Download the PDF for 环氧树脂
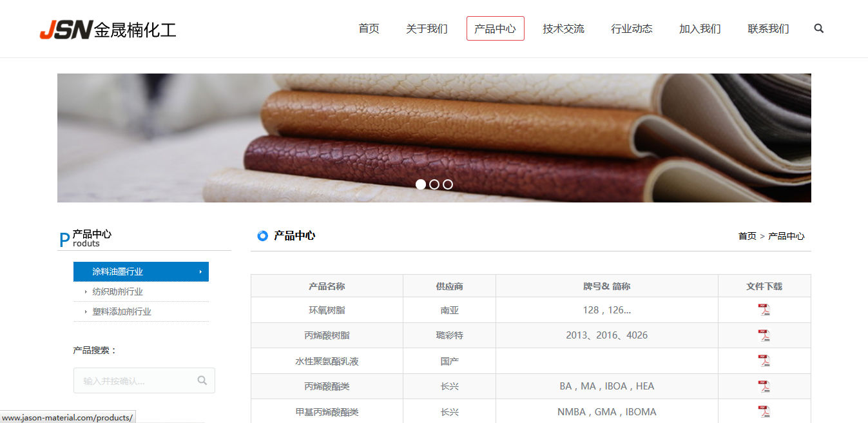 pyautogui.click(x=764, y=310)
